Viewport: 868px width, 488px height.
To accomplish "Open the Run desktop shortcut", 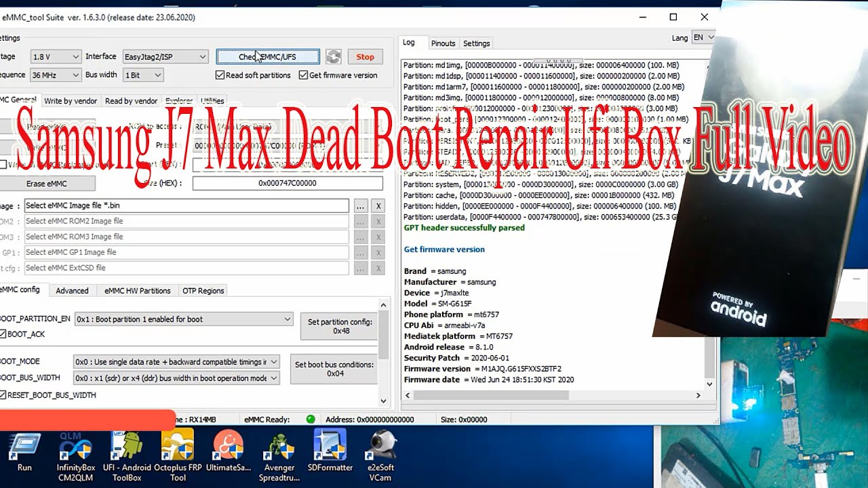I will point(24,452).
